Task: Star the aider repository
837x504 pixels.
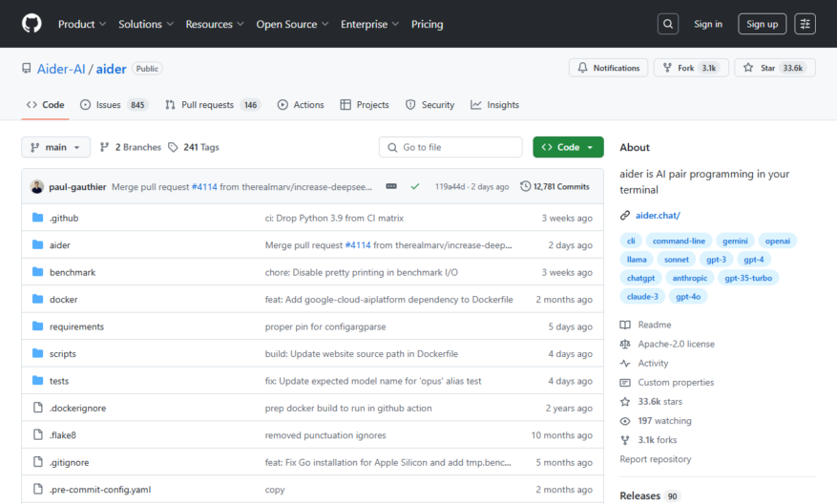Action: 775,68
